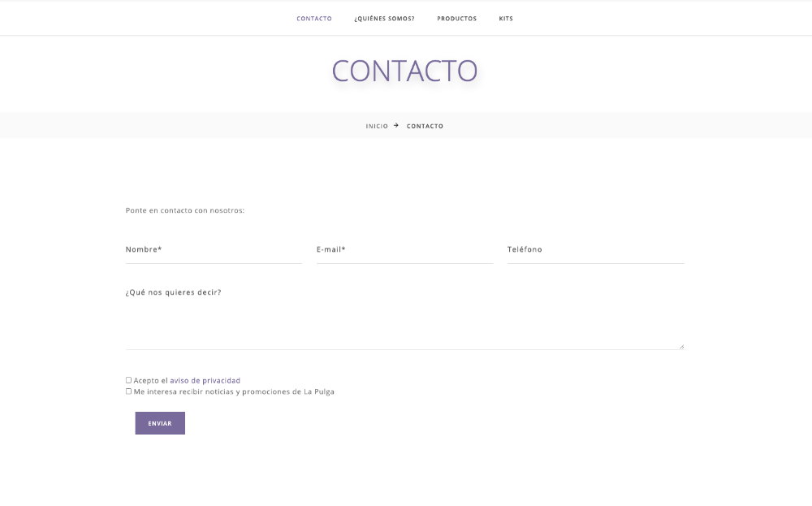Image resolution: width=812 pixels, height=506 pixels.
Task: Check the privacy notice acceptance checkbox
Action: (128, 380)
